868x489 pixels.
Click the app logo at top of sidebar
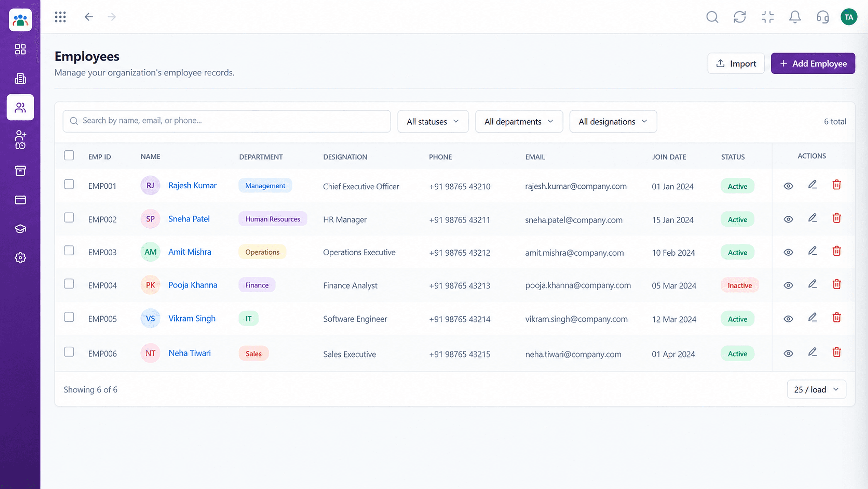click(x=20, y=20)
